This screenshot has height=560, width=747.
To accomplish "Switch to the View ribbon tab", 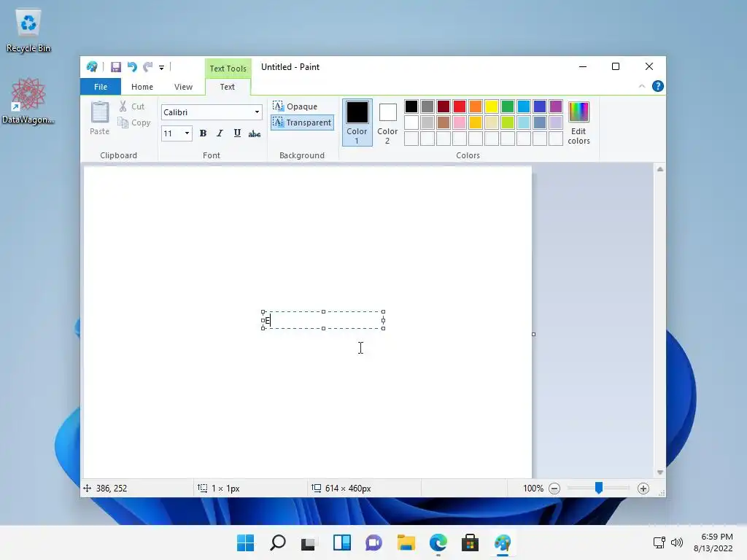I will (183, 87).
